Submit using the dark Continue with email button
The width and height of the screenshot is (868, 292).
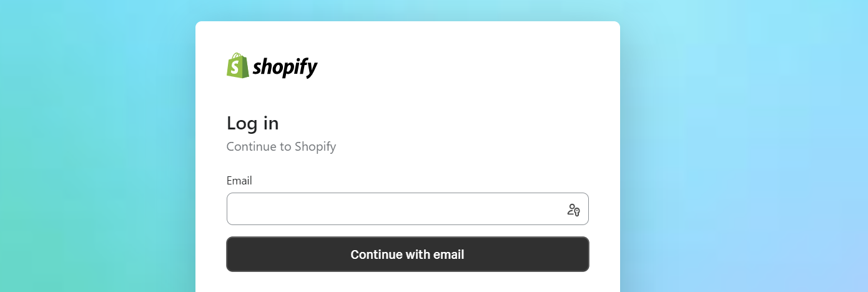[407, 254]
